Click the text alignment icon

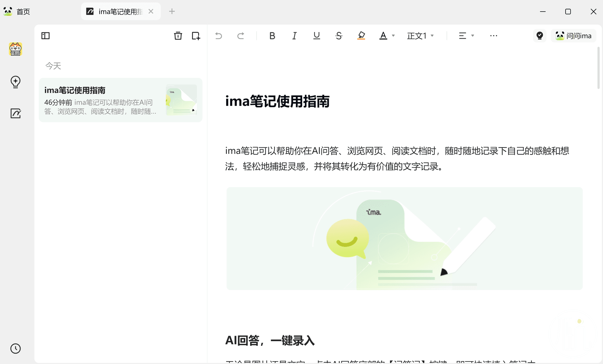462,36
